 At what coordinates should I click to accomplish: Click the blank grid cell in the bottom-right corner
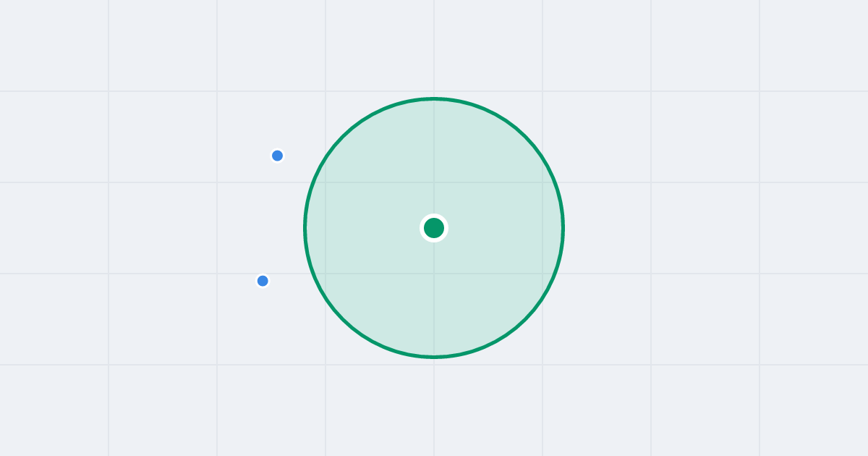point(814,410)
